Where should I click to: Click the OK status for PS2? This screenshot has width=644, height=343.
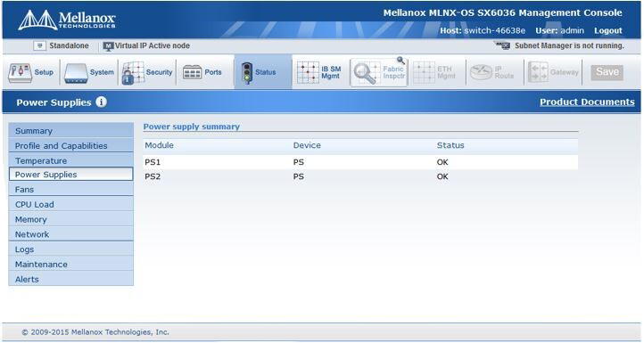tap(442, 176)
